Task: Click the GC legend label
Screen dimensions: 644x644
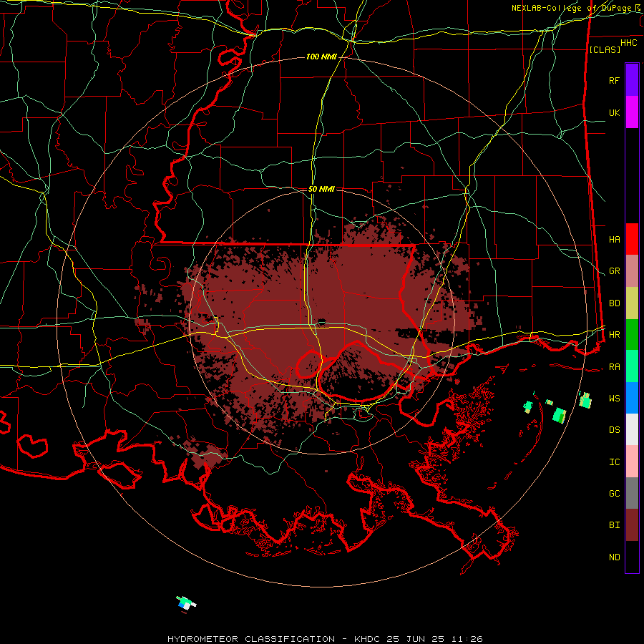Action: (x=614, y=494)
